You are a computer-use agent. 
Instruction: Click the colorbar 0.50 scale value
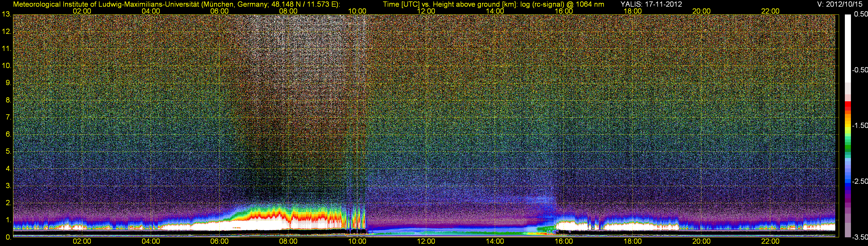point(860,14)
